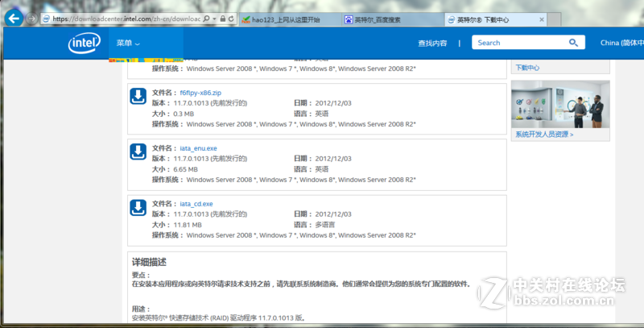Image resolution: width=644 pixels, height=328 pixels.
Task: Click the downloadcenter.intel.com address field
Action: [x=126, y=19]
